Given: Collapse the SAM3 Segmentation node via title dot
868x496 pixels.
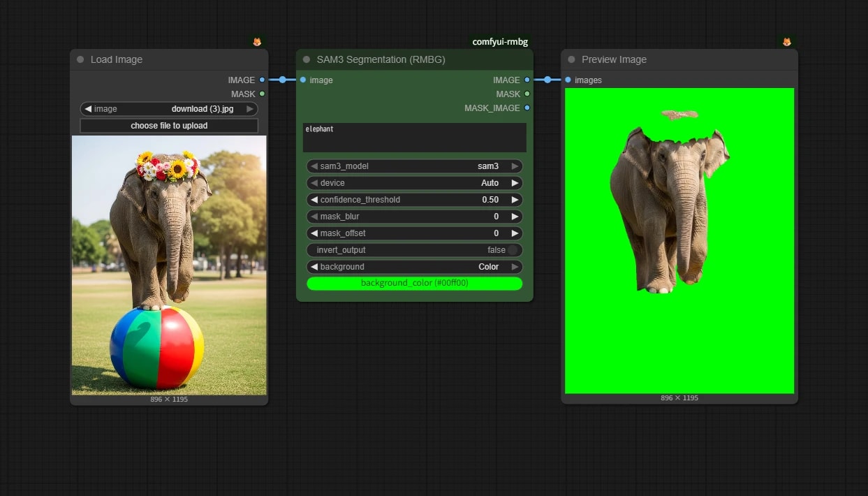Looking at the screenshot, I should 307,59.
